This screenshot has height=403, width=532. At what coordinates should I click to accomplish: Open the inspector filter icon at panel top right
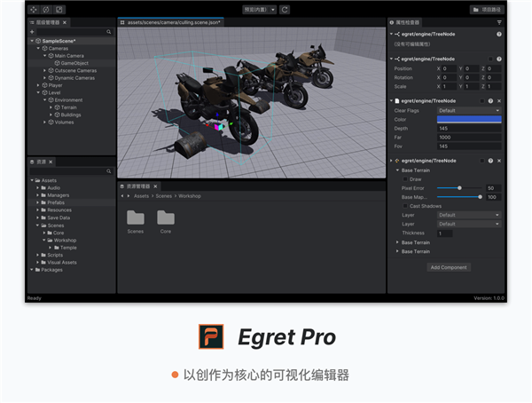pyautogui.click(x=499, y=22)
